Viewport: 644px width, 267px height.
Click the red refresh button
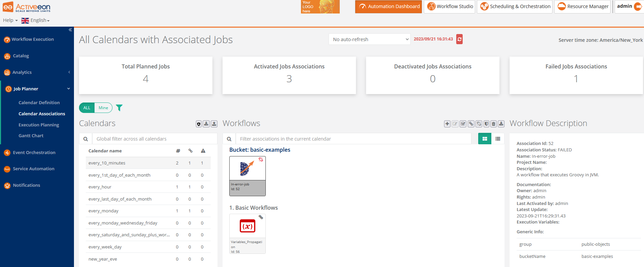tap(459, 39)
